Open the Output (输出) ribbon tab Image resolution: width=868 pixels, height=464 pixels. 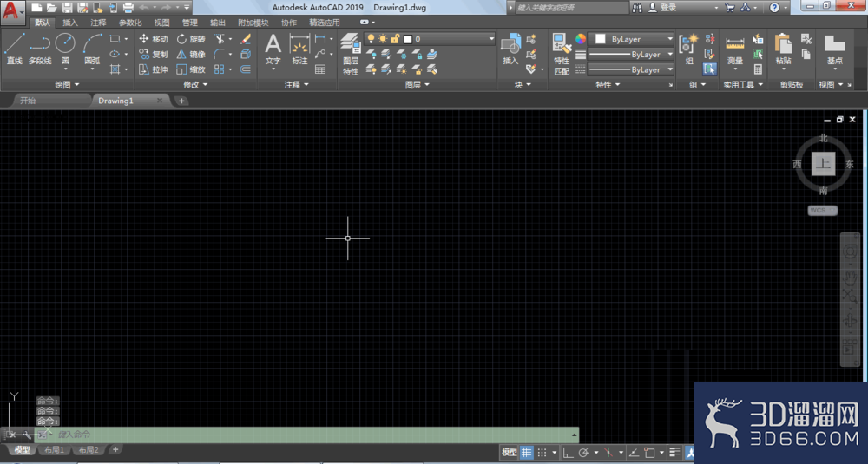pyautogui.click(x=218, y=23)
